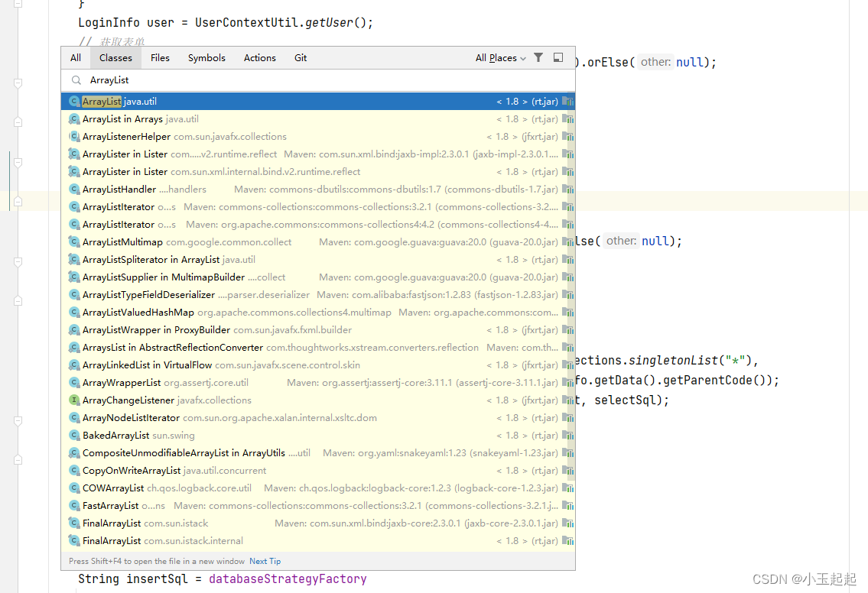Viewport: 868px width, 593px height.
Task: Click singletonList call in editor
Action: pos(673,361)
